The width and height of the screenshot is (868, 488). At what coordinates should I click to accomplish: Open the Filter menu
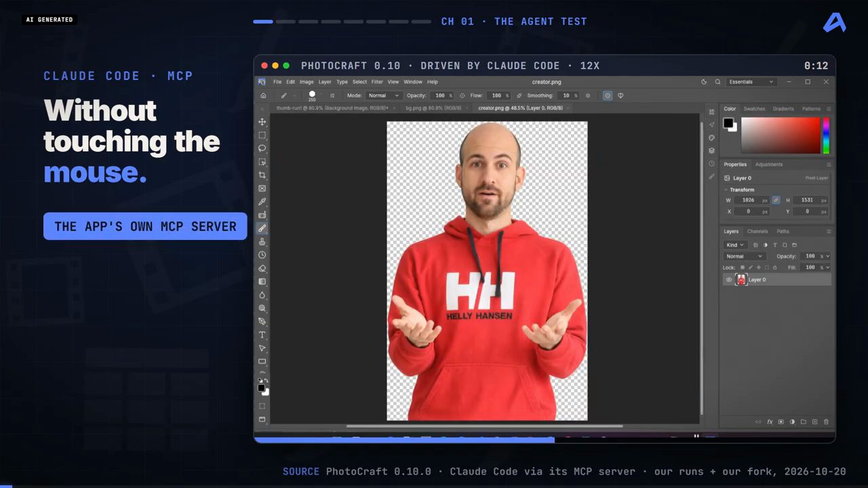point(377,82)
